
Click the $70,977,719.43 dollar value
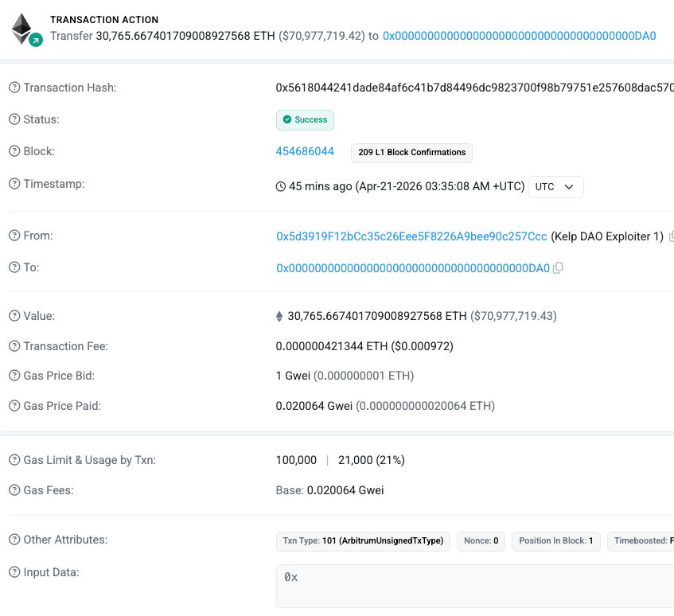click(514, 316)
